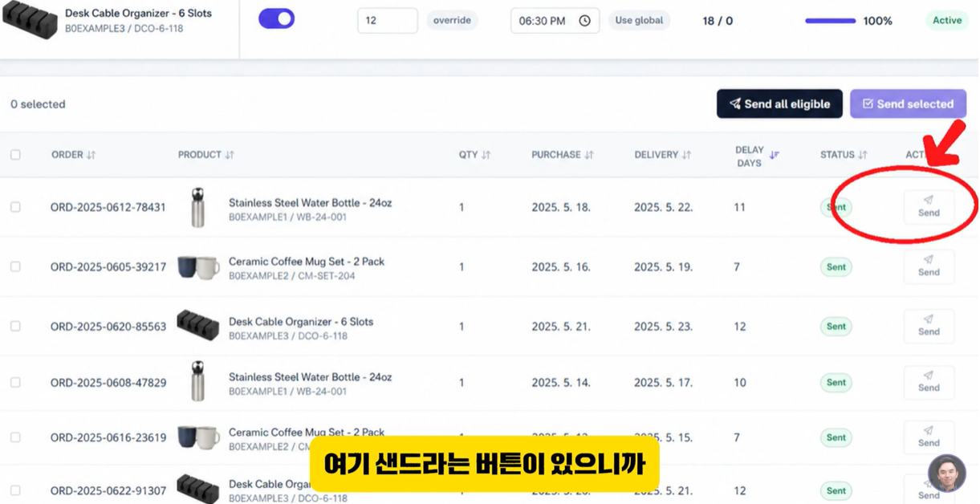This screenshot has width=980, height=504.
Task: Click Sent status badge for order ORD-2025-0605-39217
Action: tap(836, 266)
